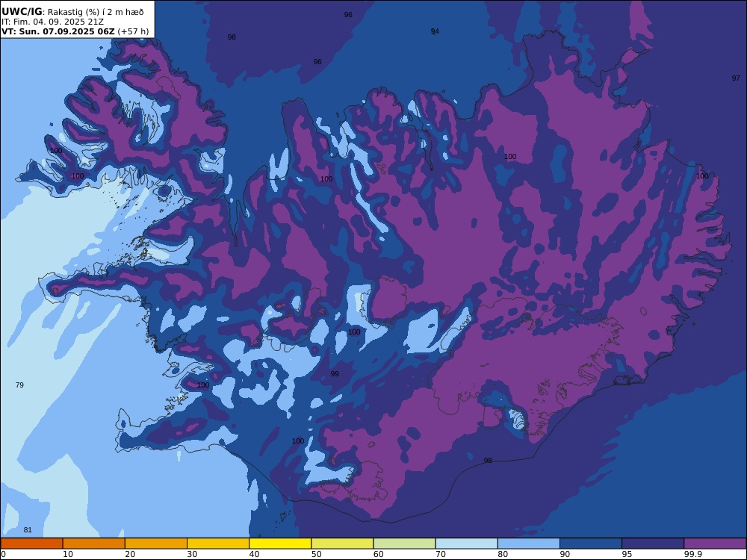The width and height of the screenshot is (747, 560).
Task: Click the valid time 'VT: Sun. 07.09.2025 06Z'
Action: [58, 32]
